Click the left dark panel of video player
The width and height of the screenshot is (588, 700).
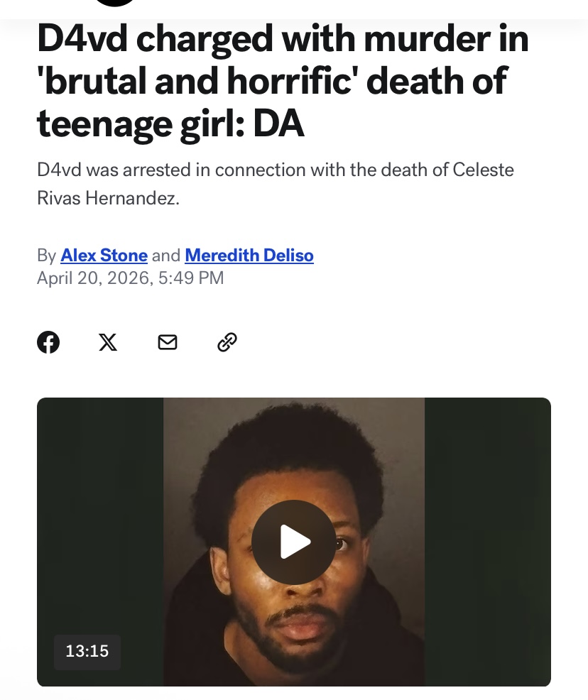(x=100, y=513)
